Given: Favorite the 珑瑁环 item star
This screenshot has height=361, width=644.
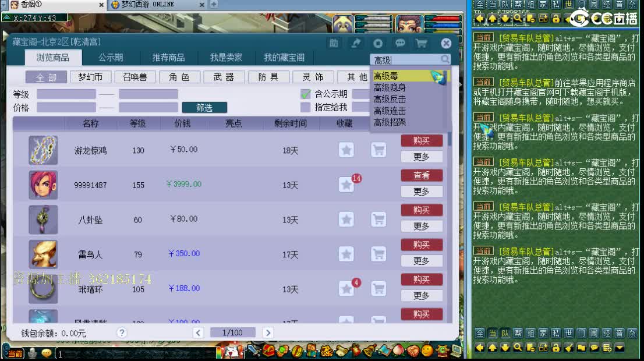Looking at the screenshot, I should (346, 289).
